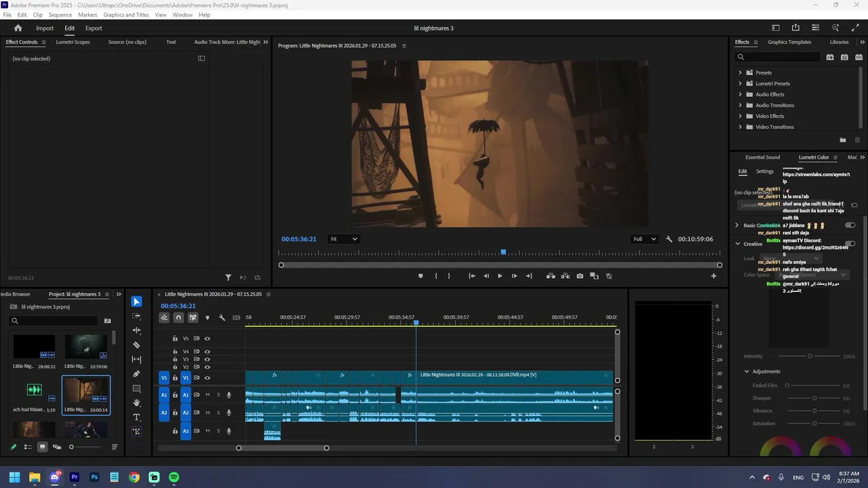
Task: Select the Pen tool in timeline toolbar
Action: point(136,374)
